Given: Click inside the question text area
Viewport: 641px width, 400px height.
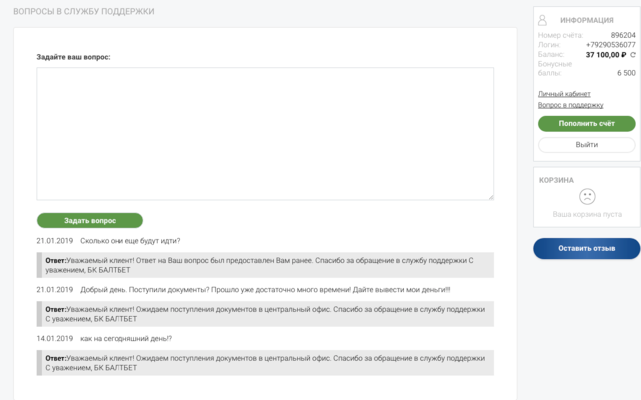Looking at the screenshot, I should pos(265,133).
